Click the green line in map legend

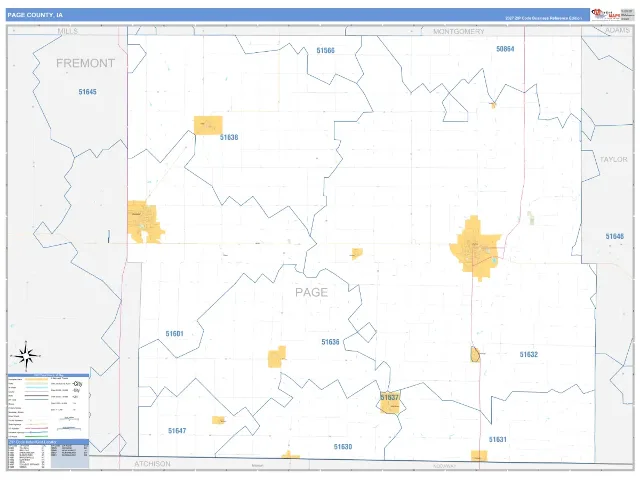tap(36, 437)
